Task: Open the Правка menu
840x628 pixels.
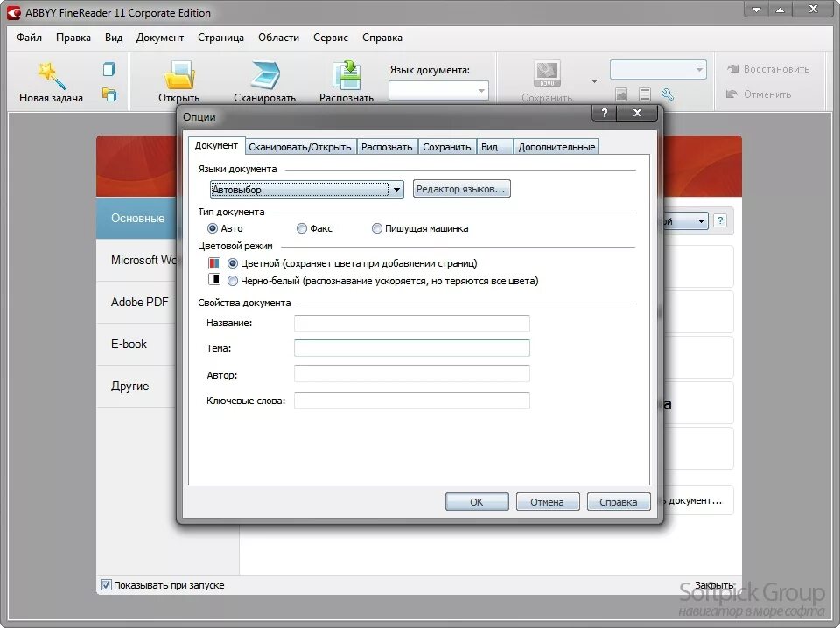Action: 73,38
